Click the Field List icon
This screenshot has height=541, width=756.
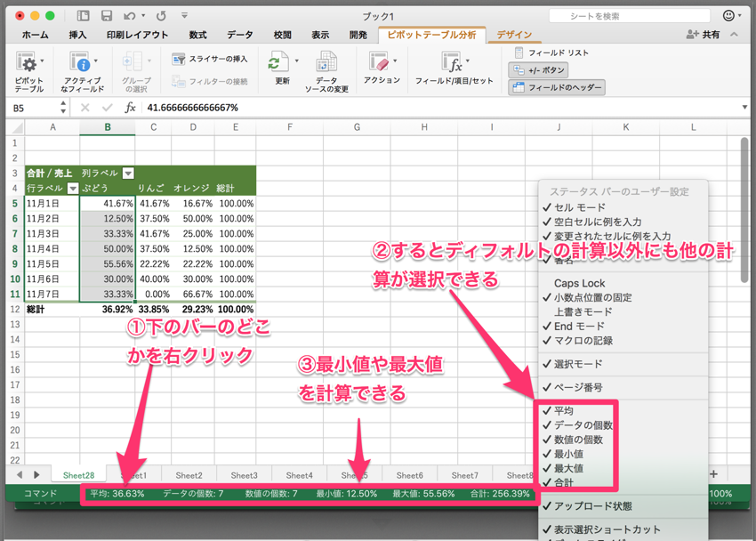point(519,52)
